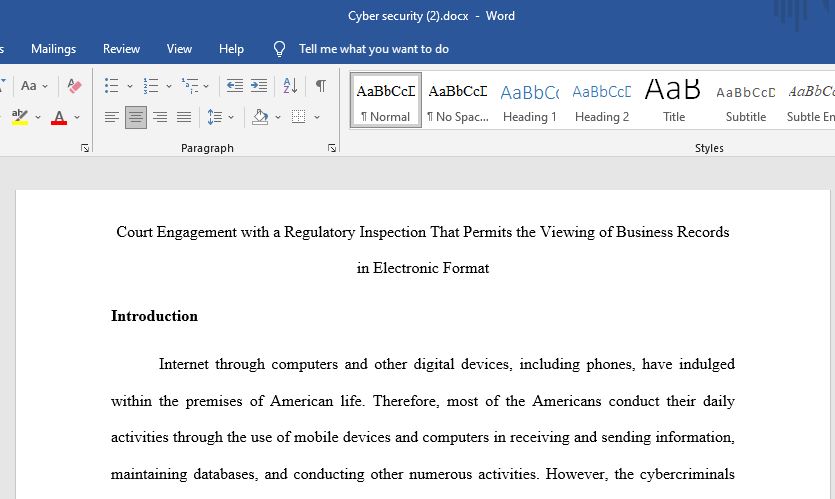The image size is (835, 499).
Task: Apply the Subtle Emphasis style
Action: point(809,100)
